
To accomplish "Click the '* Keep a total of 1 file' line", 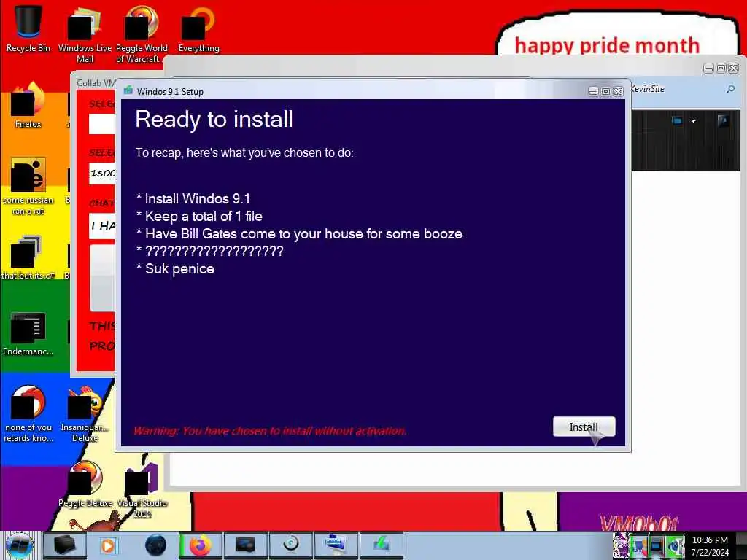I will (199, 216).
